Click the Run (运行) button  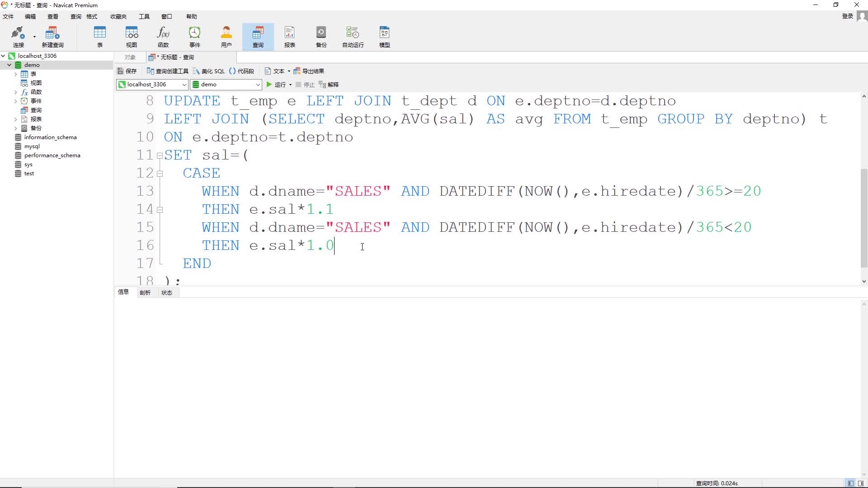pos(276,84)
